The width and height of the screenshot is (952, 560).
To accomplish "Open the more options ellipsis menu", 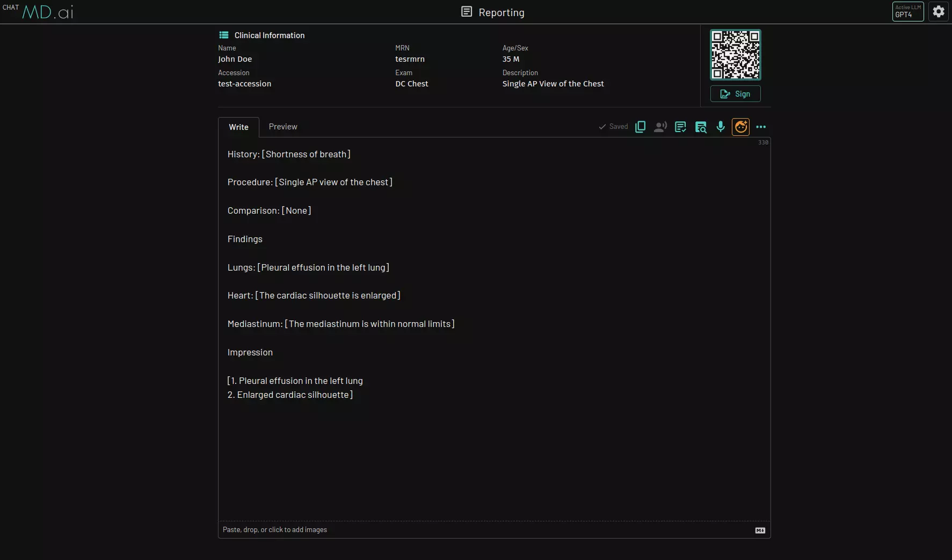I will click(x=761, y=127).
